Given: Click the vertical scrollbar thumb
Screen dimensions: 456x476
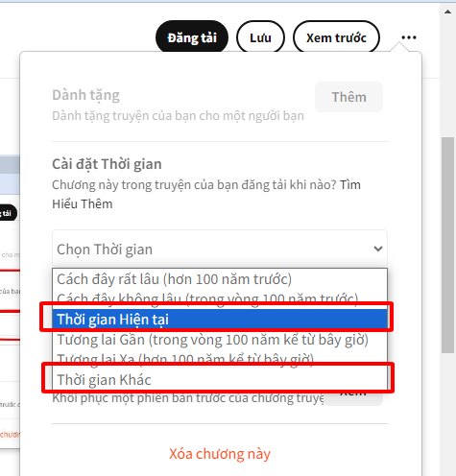Looking at the screenshot, I should tap(447, 245).
